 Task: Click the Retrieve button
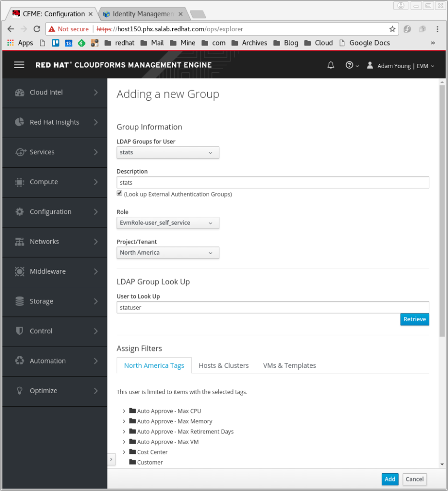pos(414,319)
